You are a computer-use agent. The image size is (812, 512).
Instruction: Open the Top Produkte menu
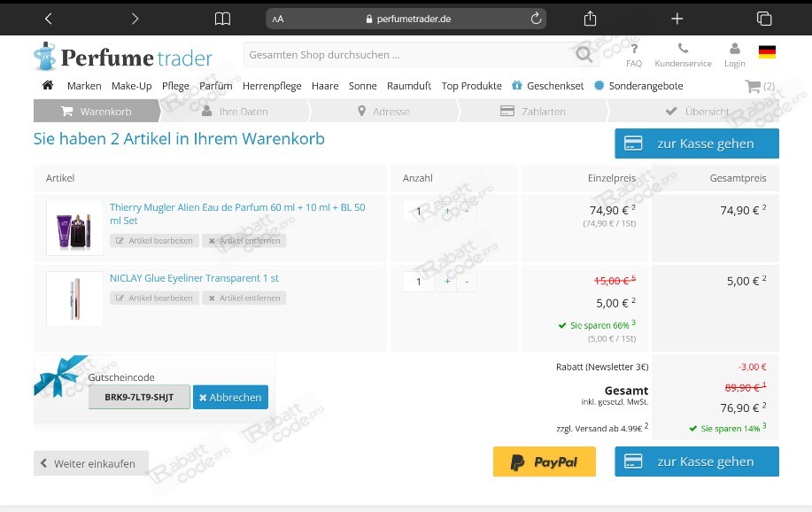(x=472, y=86)
